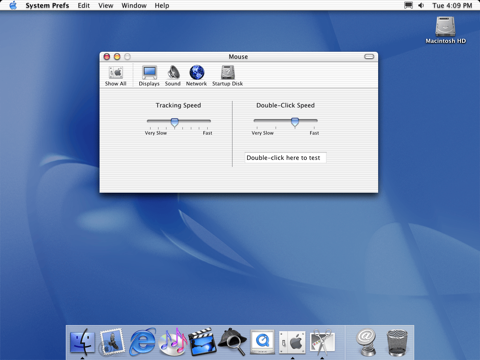Open the View menu
This screenshot has width=480, height=360.
106,6
